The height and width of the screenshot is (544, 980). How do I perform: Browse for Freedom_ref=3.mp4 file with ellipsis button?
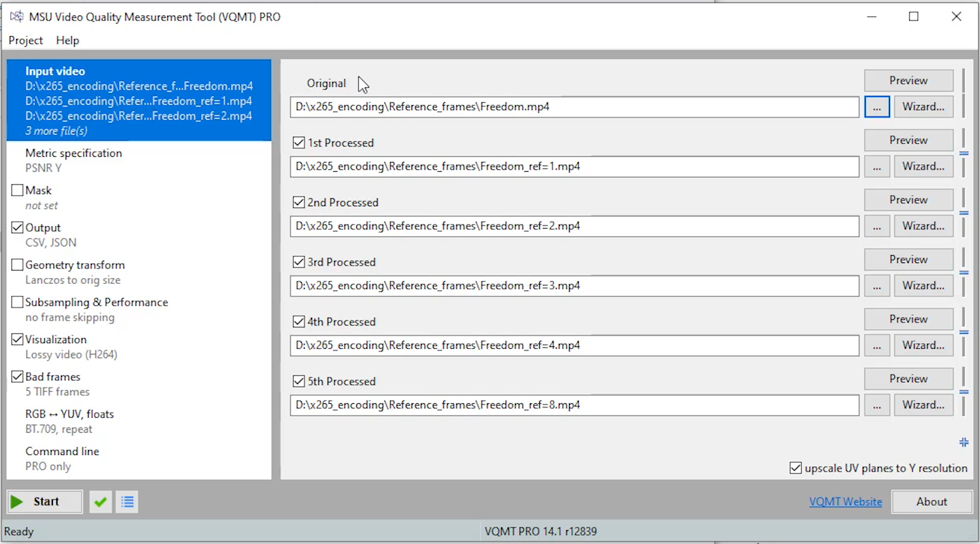point(877,286)
